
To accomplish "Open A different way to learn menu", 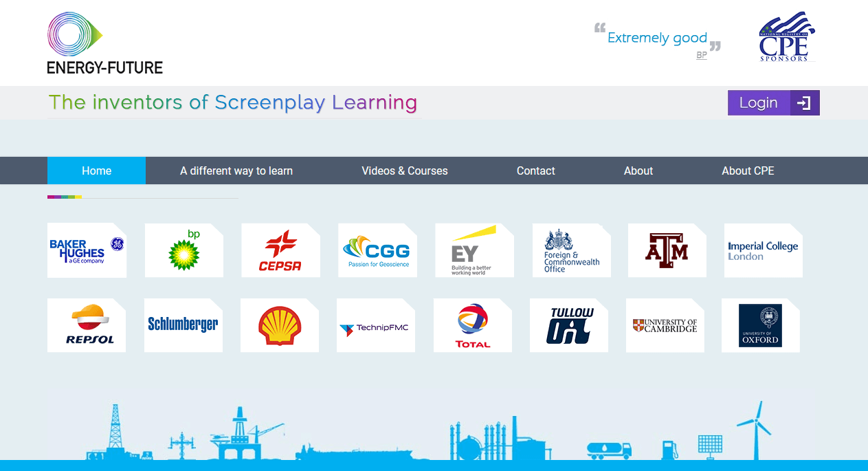I will (236, 171).
